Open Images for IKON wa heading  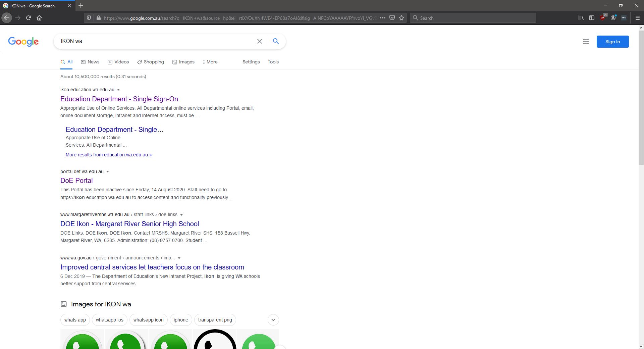tap(101, 304)
